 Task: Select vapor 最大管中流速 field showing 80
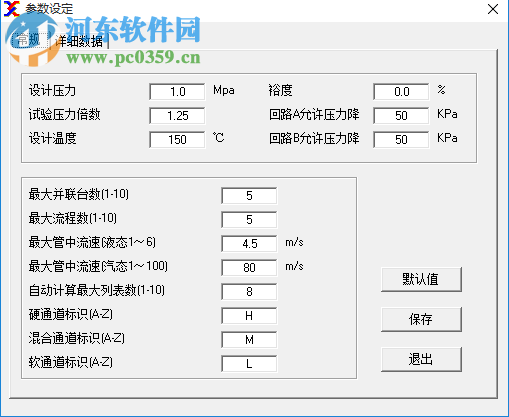coord(249,268)
